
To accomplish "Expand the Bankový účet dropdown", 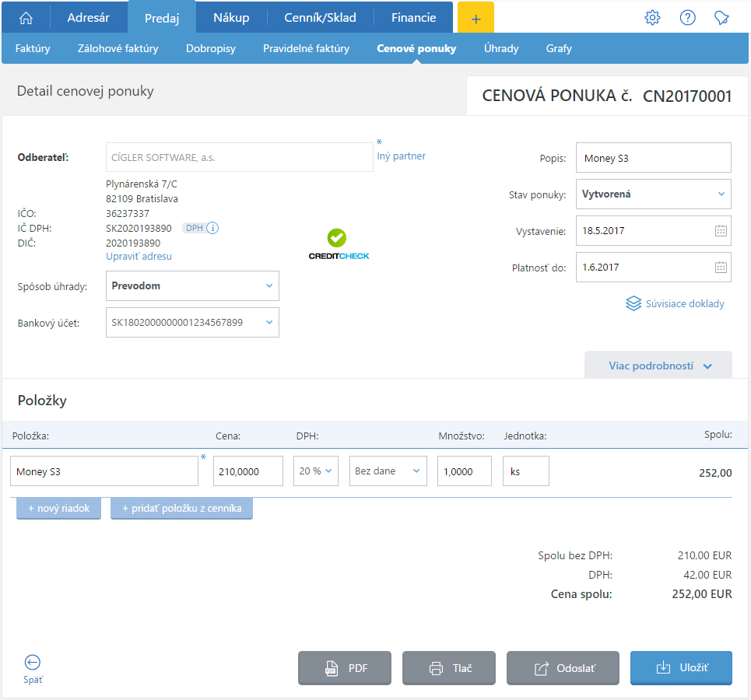I will coord(192,322).
